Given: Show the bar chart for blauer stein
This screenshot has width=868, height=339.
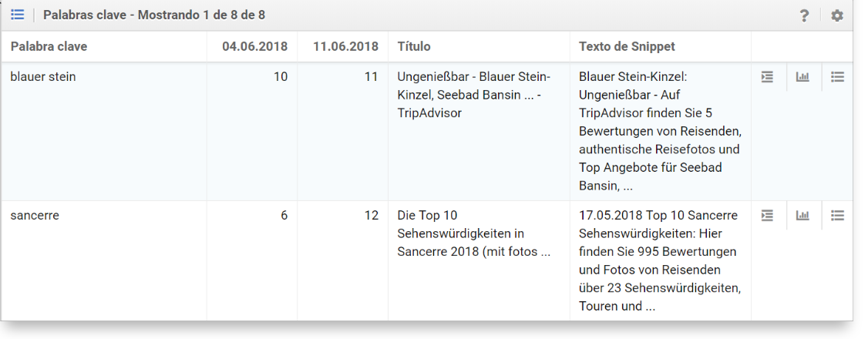Looking at the screenshot, I should [x=802, y=77].
